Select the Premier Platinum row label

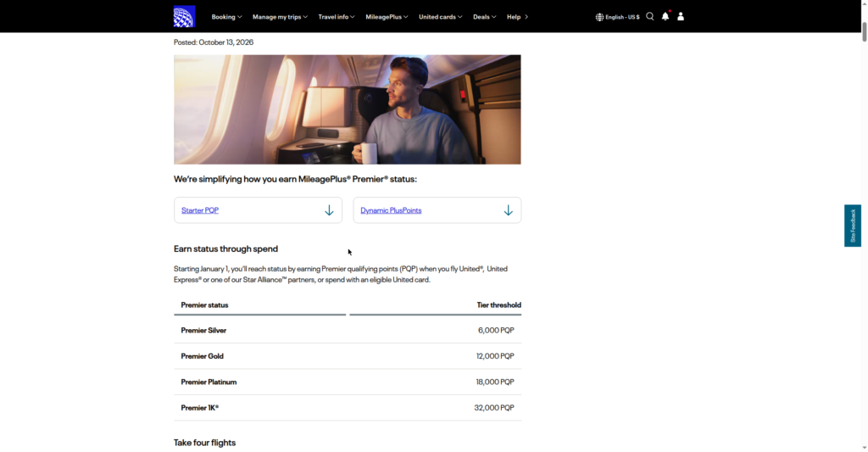[x=209, y=382]
